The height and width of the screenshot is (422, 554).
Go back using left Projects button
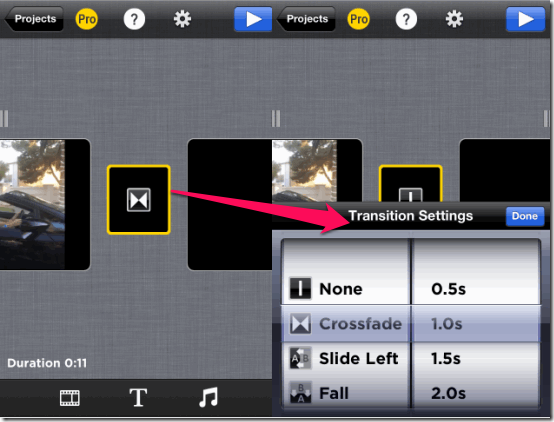[x=34, y=19]
